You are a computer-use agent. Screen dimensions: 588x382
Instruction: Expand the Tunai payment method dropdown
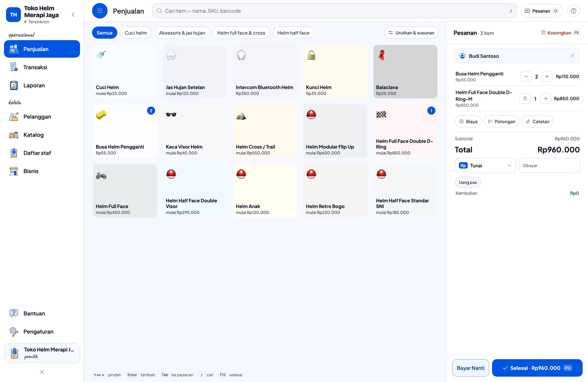click(x=485, y=166)
